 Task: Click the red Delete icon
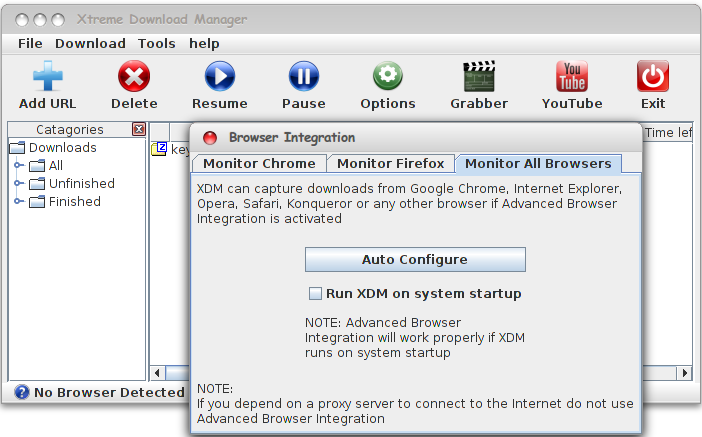(x=134, y=76)
